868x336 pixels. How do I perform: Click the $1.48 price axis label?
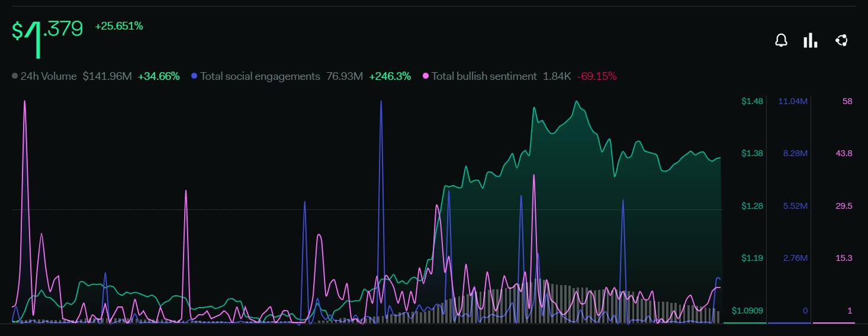pos(752,101)
